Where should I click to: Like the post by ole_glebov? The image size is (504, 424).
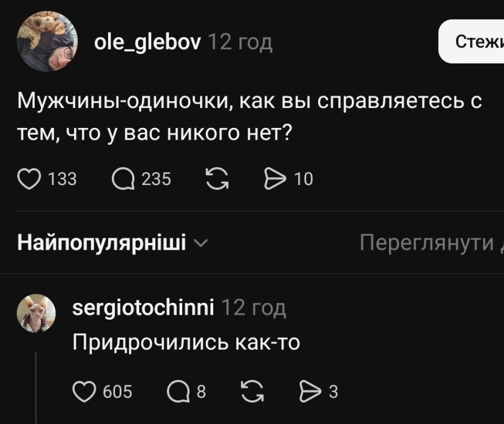tap(28, 179)
